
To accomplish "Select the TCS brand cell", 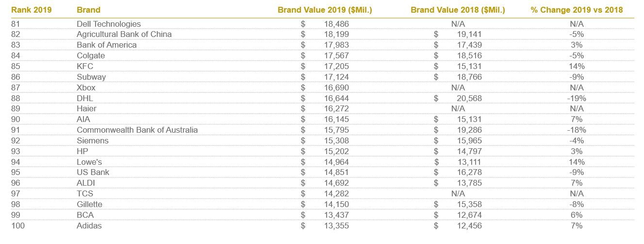I will [85, 194].
